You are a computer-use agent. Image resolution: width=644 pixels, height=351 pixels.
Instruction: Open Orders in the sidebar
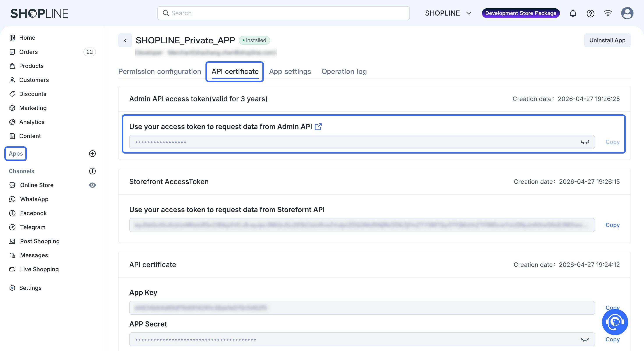click(x=28, y=52)
